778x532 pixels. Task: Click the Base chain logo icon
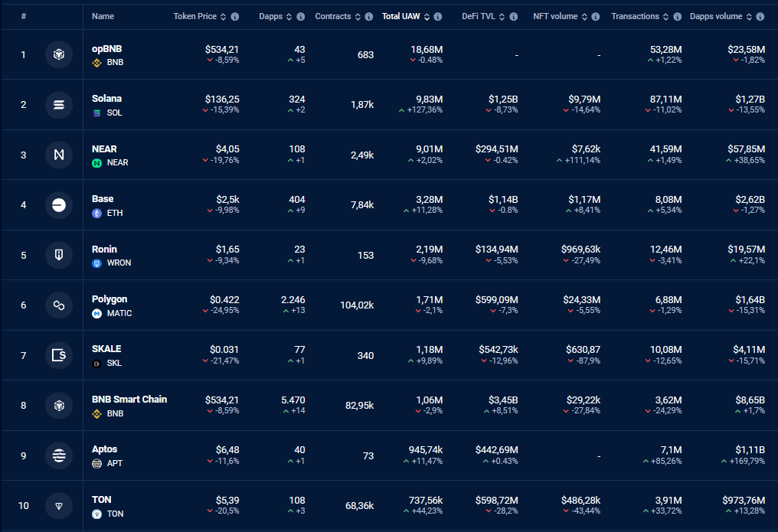pyautogui.click(x=58, y=205)
